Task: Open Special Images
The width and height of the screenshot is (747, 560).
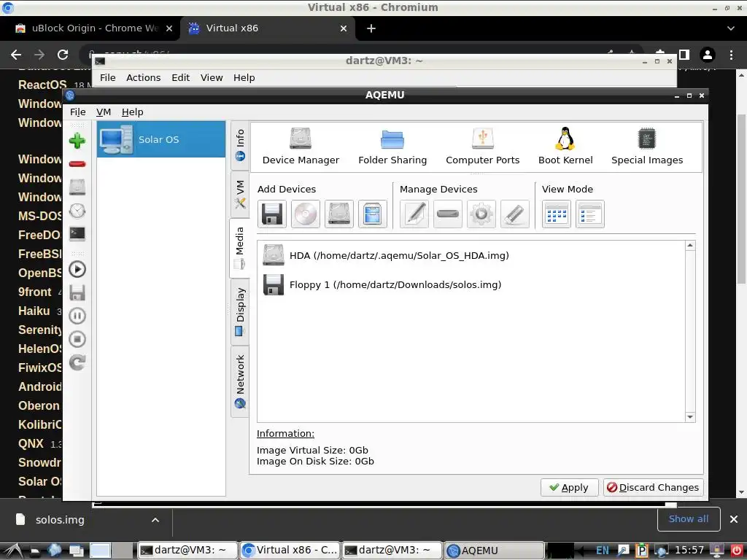Action: tap(647, 146)
